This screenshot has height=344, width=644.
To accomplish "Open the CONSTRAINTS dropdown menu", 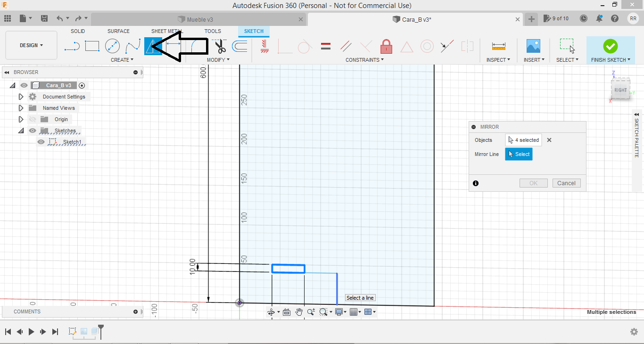I will [364, 60].
